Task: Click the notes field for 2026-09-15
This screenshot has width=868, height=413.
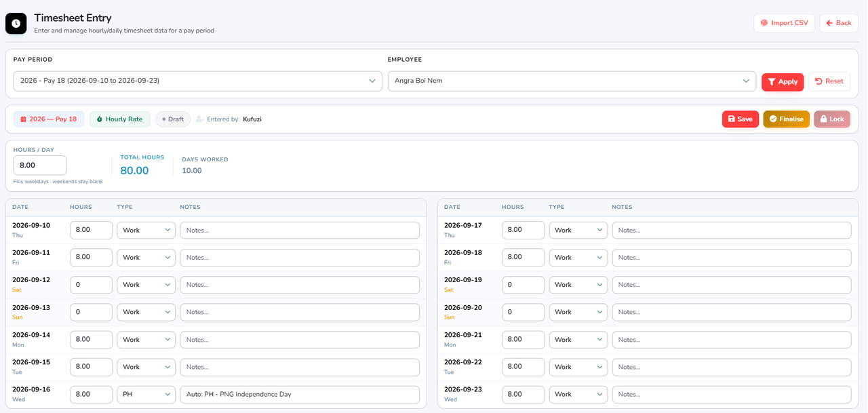Action: [300, 367]
